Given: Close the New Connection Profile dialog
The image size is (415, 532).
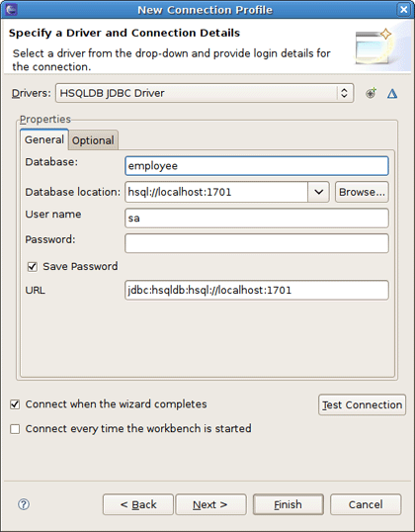Looking at the screenshot, I should pyautogui.click(x=404, y=9).
